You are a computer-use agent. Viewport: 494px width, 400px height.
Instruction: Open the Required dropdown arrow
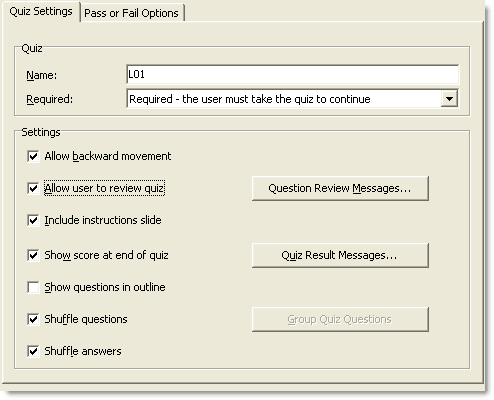[x=449, y=99]
